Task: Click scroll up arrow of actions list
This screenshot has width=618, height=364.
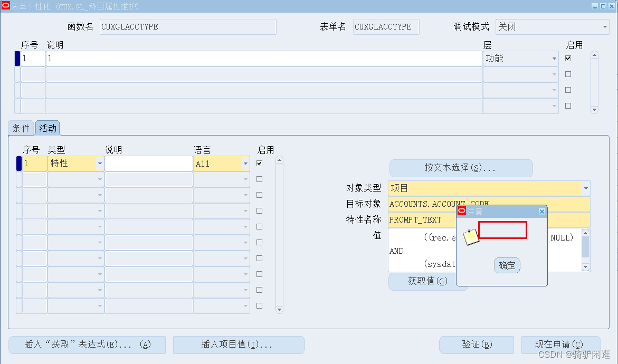Action: tap(279, 160)
